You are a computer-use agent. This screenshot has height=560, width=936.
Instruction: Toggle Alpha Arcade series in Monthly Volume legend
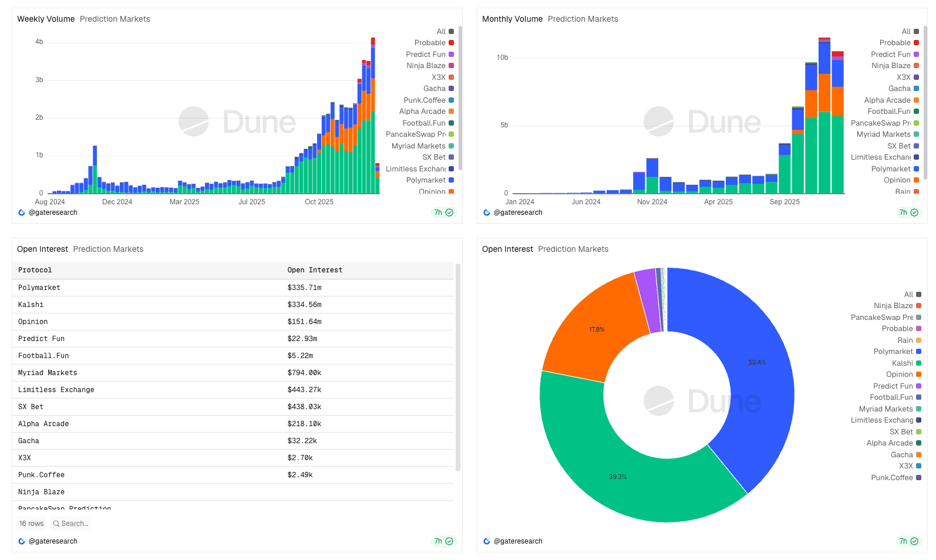pyautogui.click(x=887, y=100)
